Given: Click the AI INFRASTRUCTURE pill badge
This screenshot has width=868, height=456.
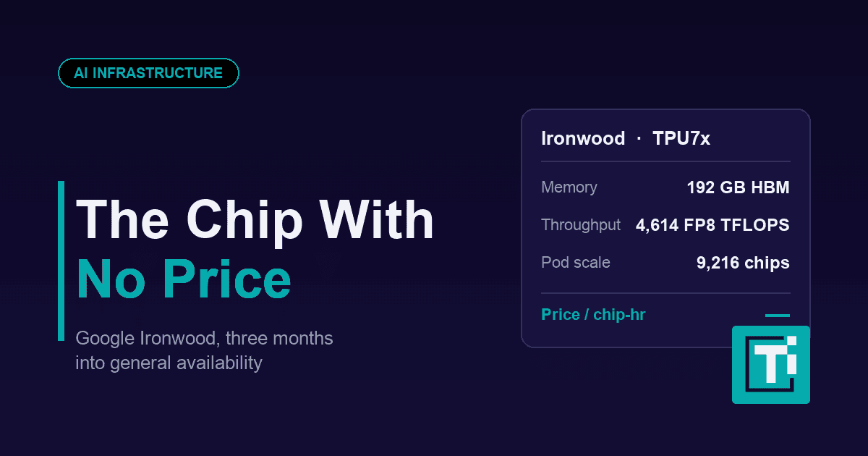Looking at the screenshot, I should 148,73.
